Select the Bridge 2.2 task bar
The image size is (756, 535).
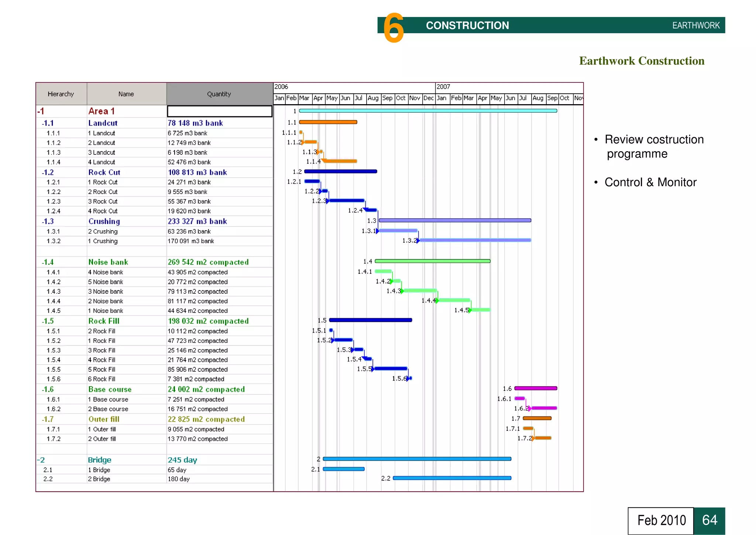tap(452, 478)
